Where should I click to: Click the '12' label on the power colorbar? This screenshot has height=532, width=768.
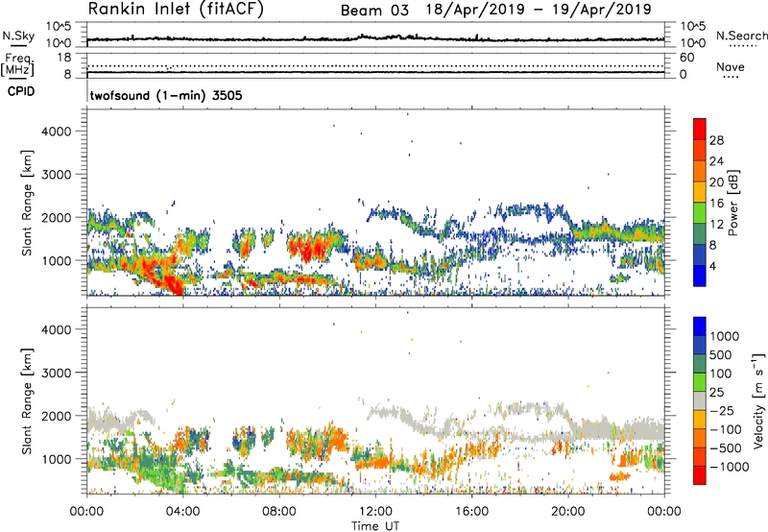pyautogui.click(x=716, y=225)
